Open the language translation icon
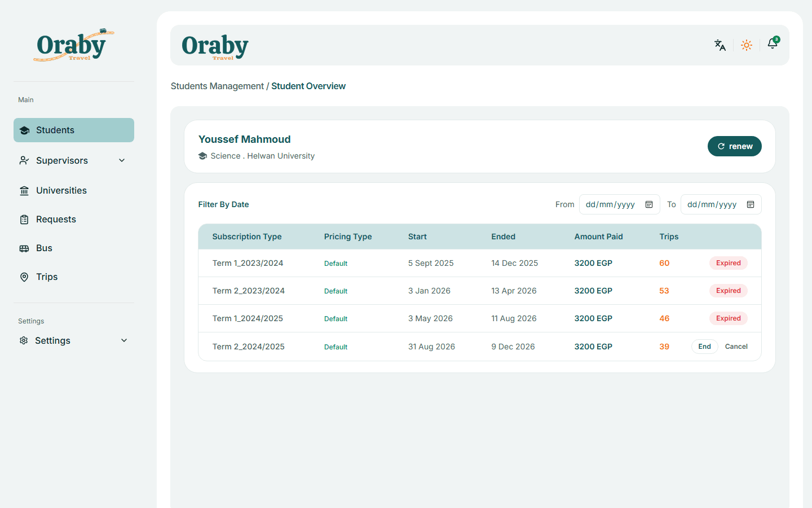The height and width of the screenshot is (508, 812). (x=720, y=45)
